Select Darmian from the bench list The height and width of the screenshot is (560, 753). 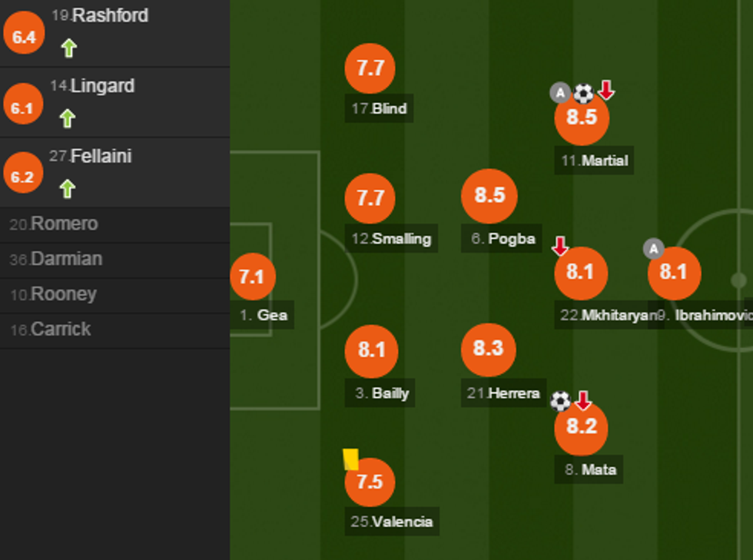pyautogui.click(x=56, y=259)
